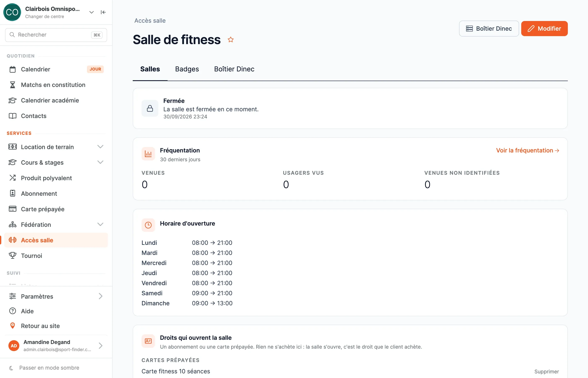Click the orange Modifier button

[544, 29]
